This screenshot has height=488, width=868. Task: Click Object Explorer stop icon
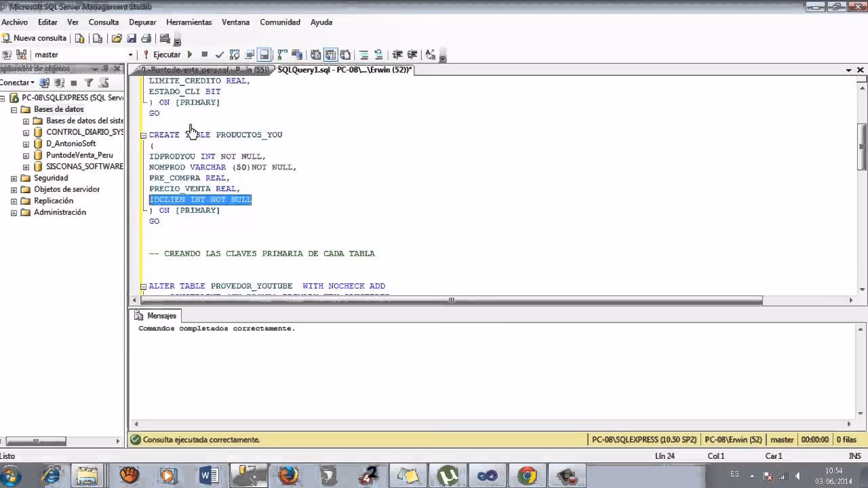(x=74, y=83)
